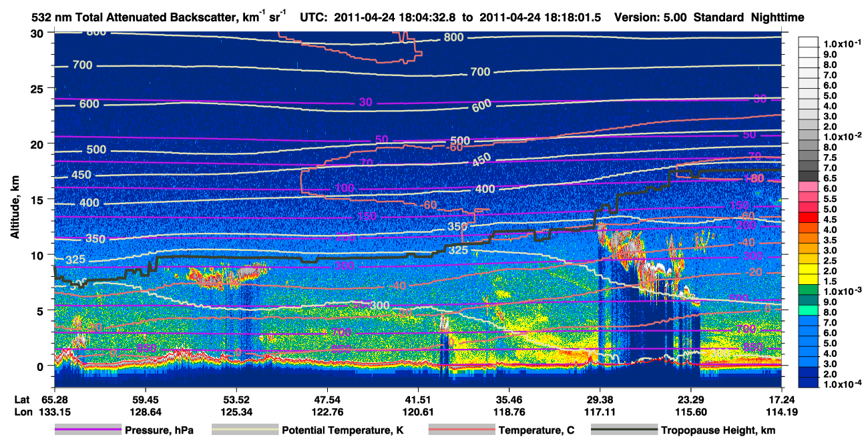This screenshot has height=445, width=868.
Task: Click the purple pressure contour label 150
Action: pos(367,216)
